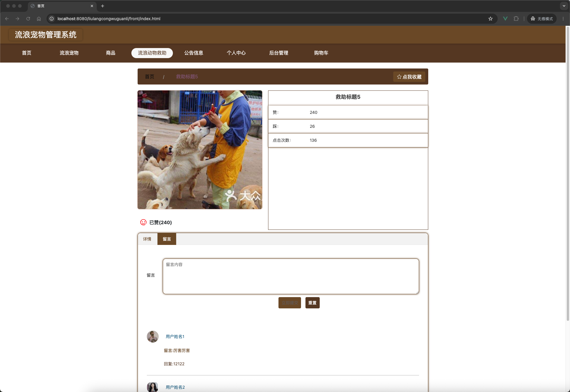The image size is (570, 392).
Task: Click the 救助标题5 heading in info panel
Action: coord(348,97)
